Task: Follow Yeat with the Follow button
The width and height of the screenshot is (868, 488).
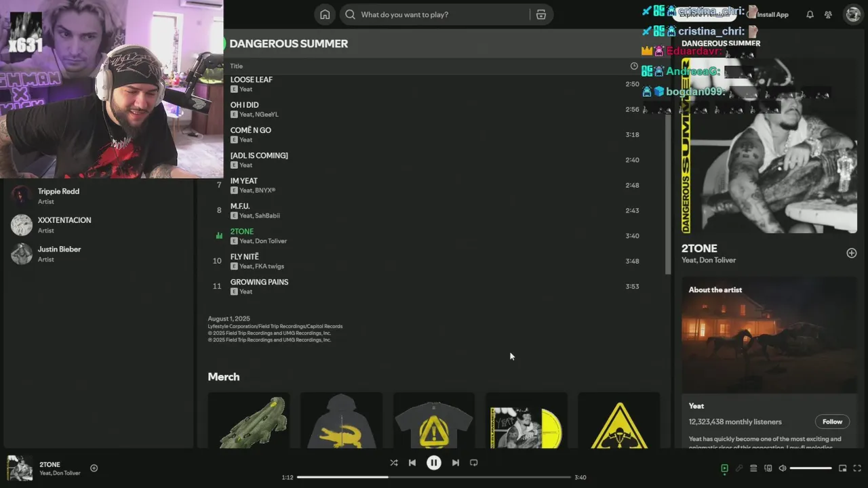Action: click(832, 422)
